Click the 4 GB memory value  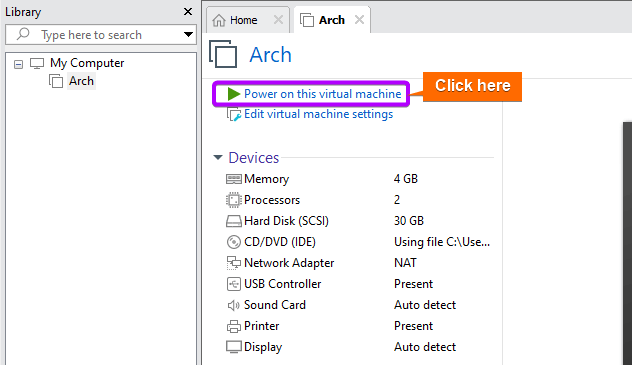[406, 179]
